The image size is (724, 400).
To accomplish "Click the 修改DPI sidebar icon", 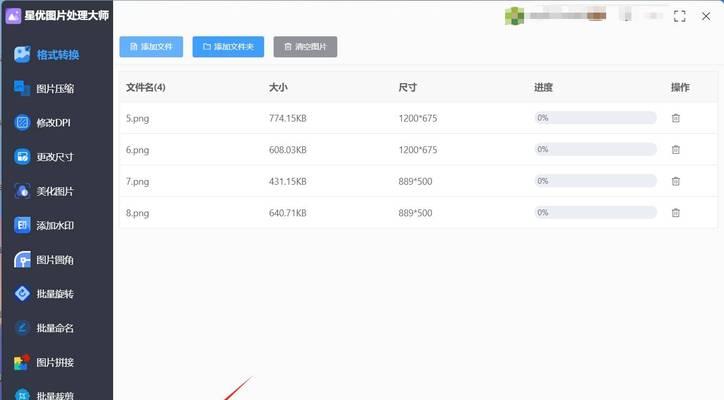I will click(22, 122).
